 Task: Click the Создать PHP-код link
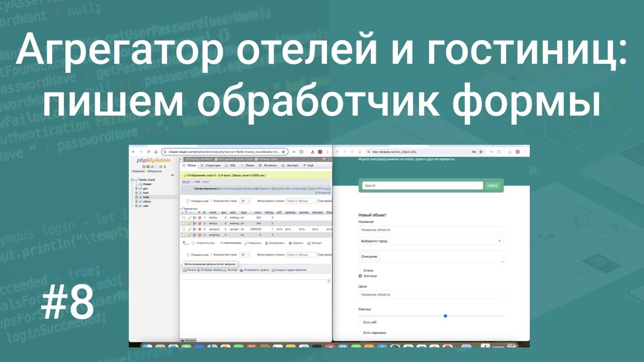coord(317,189)
